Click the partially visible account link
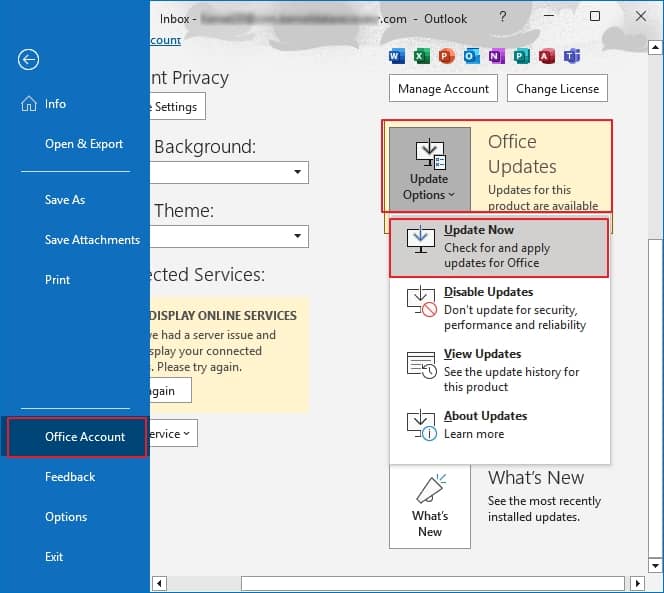Viewport: 664px width, 593px height. click(x=166, y=40)
